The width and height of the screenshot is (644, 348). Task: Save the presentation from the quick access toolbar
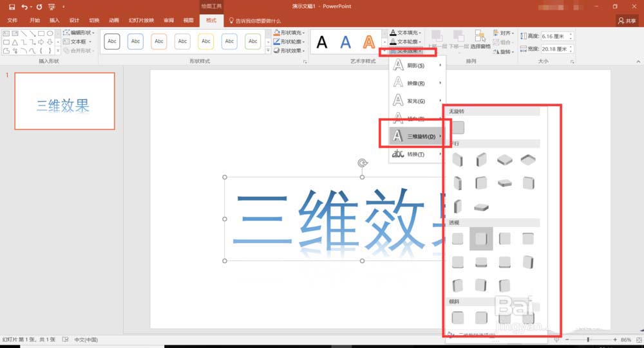(x=12, y=7)
